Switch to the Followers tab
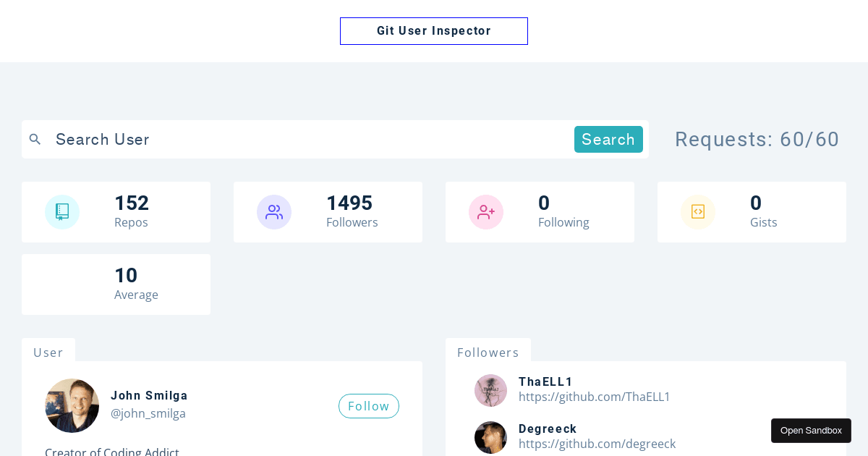The image size is (868, 456). coord(488,352)
